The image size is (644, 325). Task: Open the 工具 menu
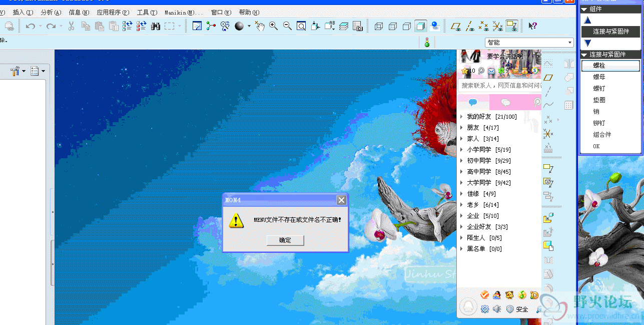(x=147, y=12)
